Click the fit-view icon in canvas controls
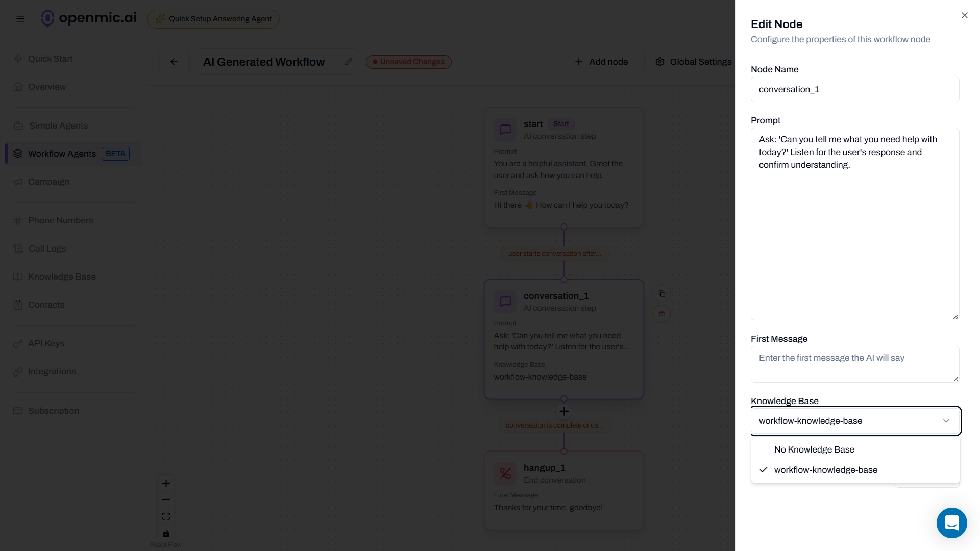The height and width of the screenshot is (551, 980). pos(165,516)
